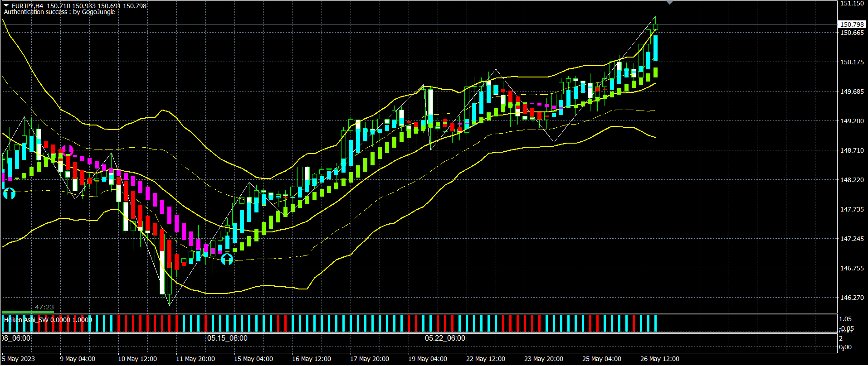Click the 47:23 candle countdown timer
The height and width of the screenshot is (366, 868).
point(44,307)
